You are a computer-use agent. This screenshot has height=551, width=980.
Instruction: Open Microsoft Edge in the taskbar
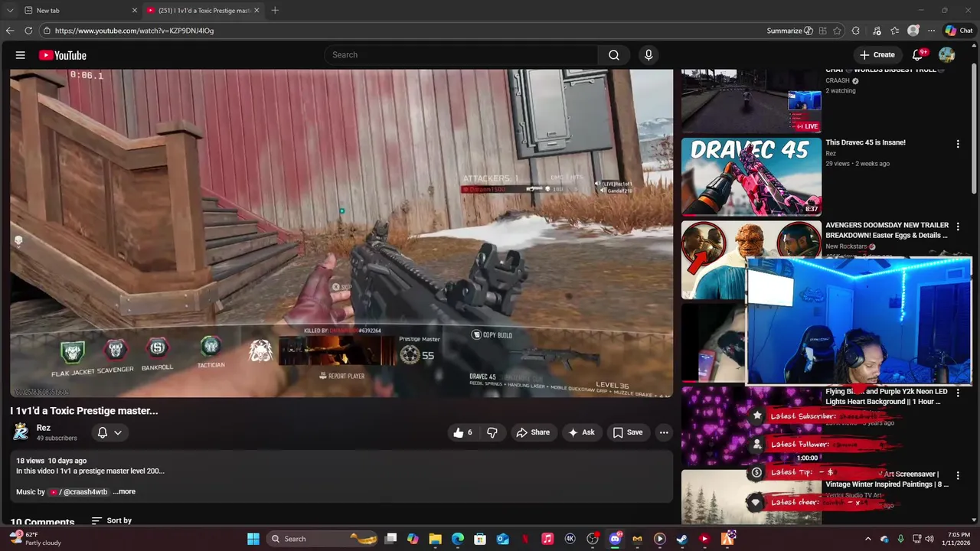(x=458, y=539)
